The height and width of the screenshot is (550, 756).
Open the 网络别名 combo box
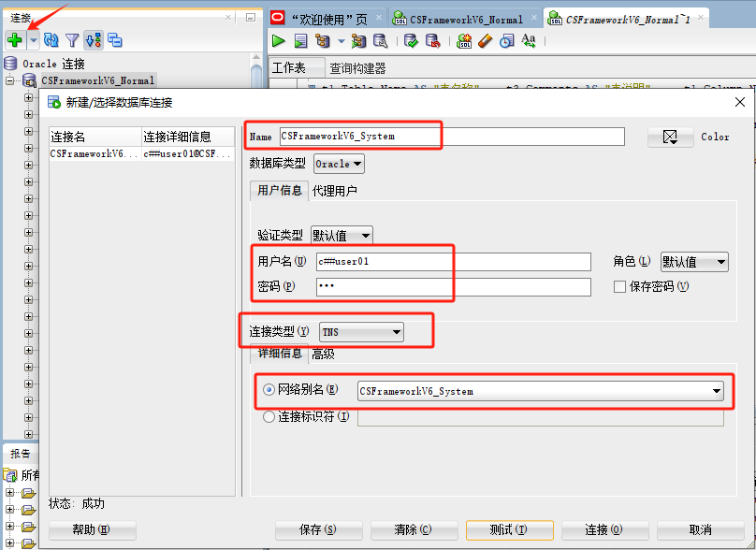click(541, 391)
